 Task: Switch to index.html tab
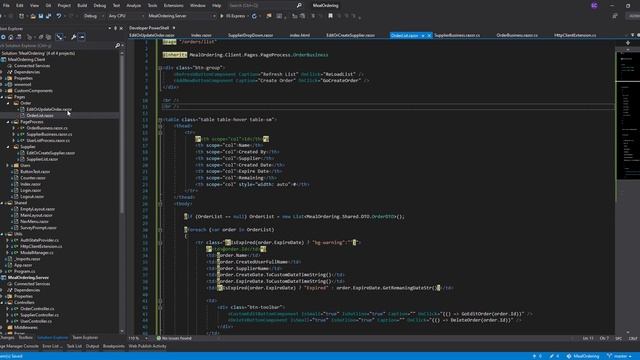[x=300, y=36]
